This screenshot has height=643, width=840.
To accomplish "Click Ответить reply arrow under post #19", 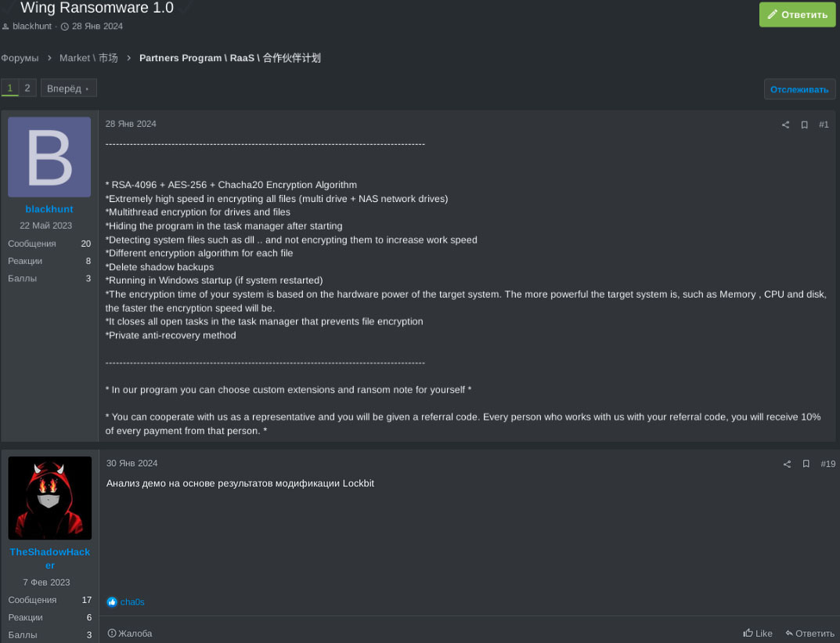I will [809, 634].
